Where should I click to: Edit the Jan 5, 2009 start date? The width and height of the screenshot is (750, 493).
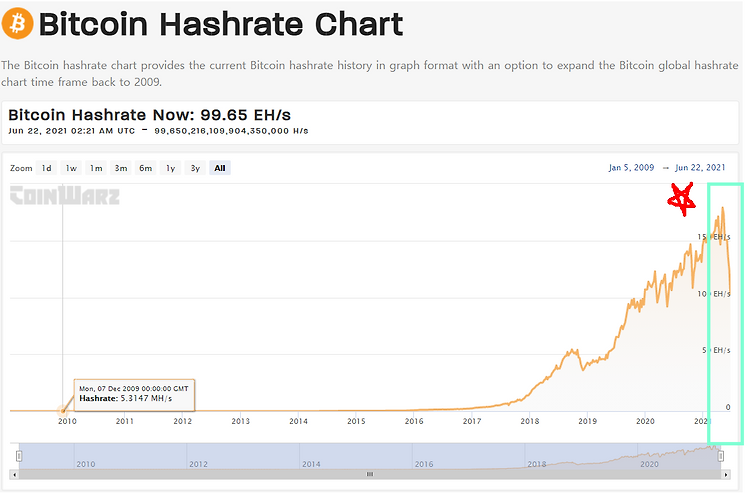click(631, 168)
